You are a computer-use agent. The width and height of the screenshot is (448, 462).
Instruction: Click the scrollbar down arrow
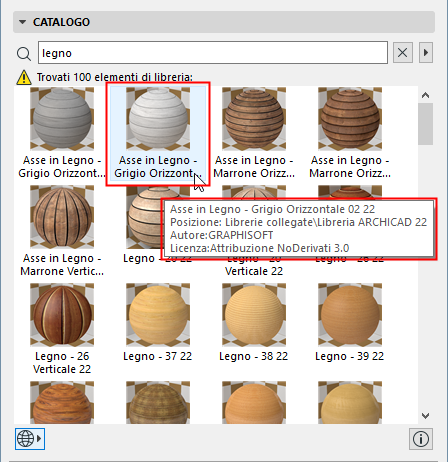tap(425, 416)
